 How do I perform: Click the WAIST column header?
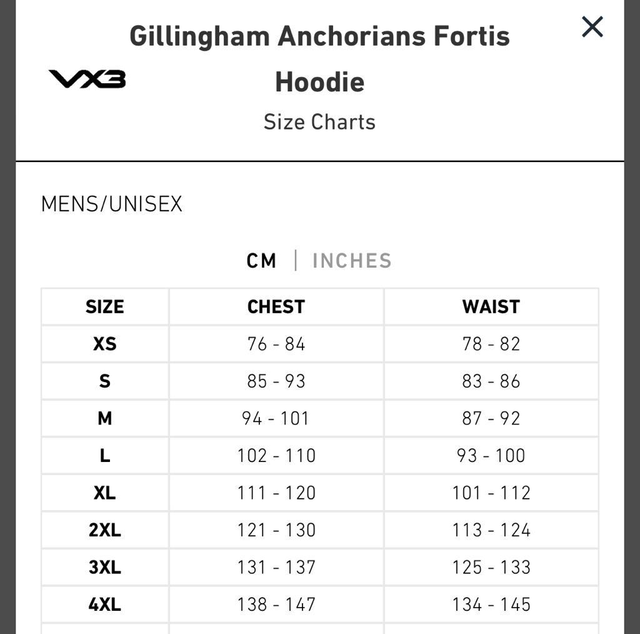coord(491,307)
